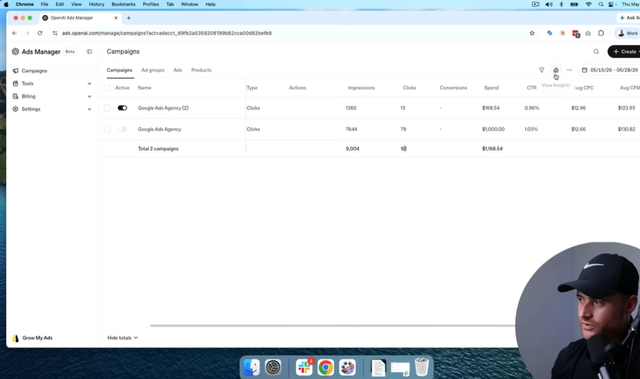
Task: Click the Create button
Action: [x=624, y=51]
